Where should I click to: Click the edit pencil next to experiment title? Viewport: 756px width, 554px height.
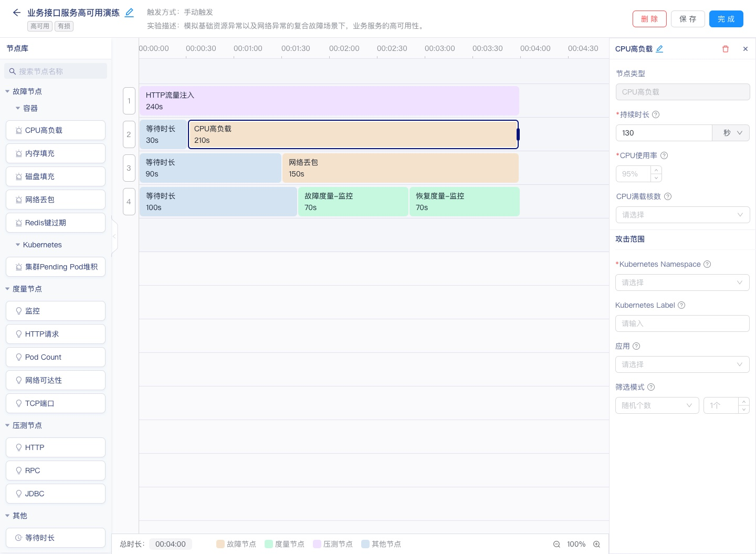pyautogui.click(x=129, y=13)
